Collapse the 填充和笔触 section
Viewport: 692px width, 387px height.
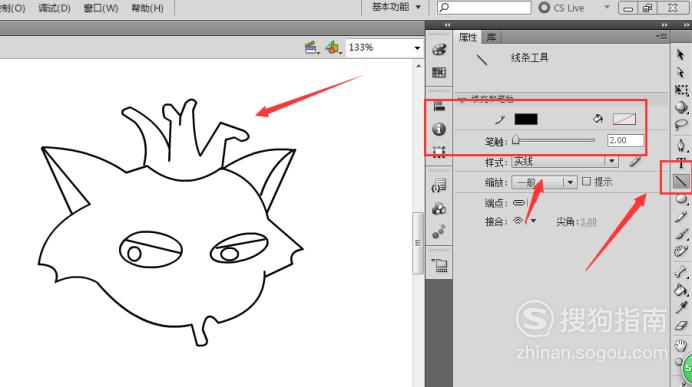click(x=462, y=99)
